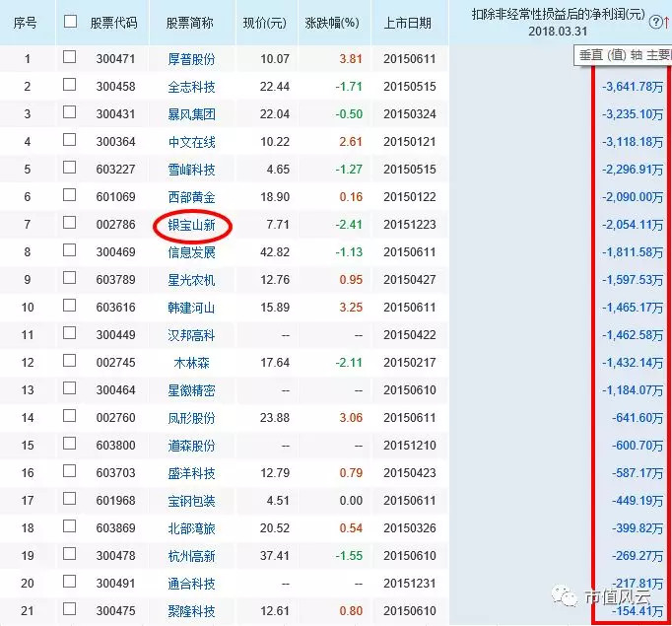Sort by 序号 column header

26,23
